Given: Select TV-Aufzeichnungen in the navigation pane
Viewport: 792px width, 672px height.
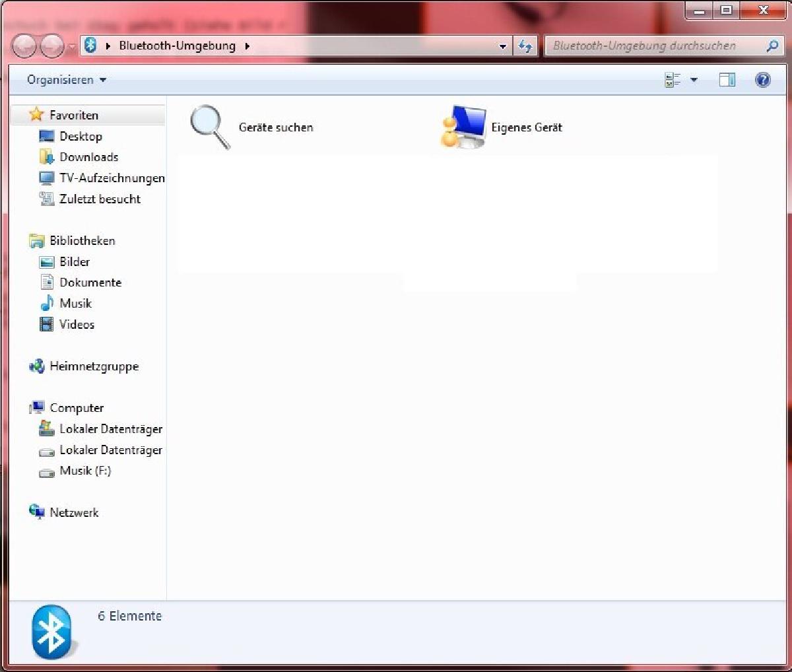Looking at the screenshot, I should 112,178.
